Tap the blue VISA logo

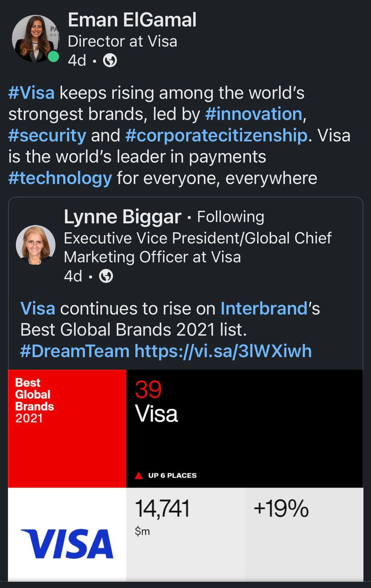67,544
